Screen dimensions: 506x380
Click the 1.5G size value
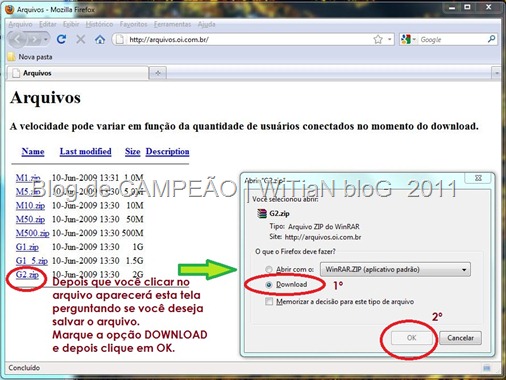pos(135,260)
